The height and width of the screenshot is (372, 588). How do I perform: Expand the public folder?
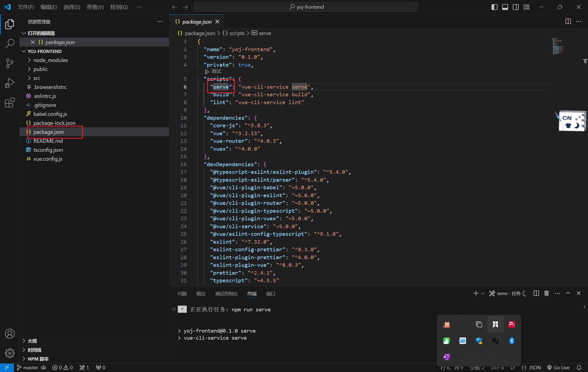point(29,69)
